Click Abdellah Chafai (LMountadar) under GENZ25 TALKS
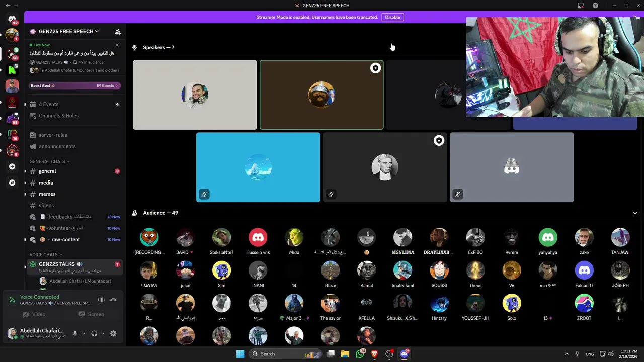The image size is (644, 362). [79, 281]
